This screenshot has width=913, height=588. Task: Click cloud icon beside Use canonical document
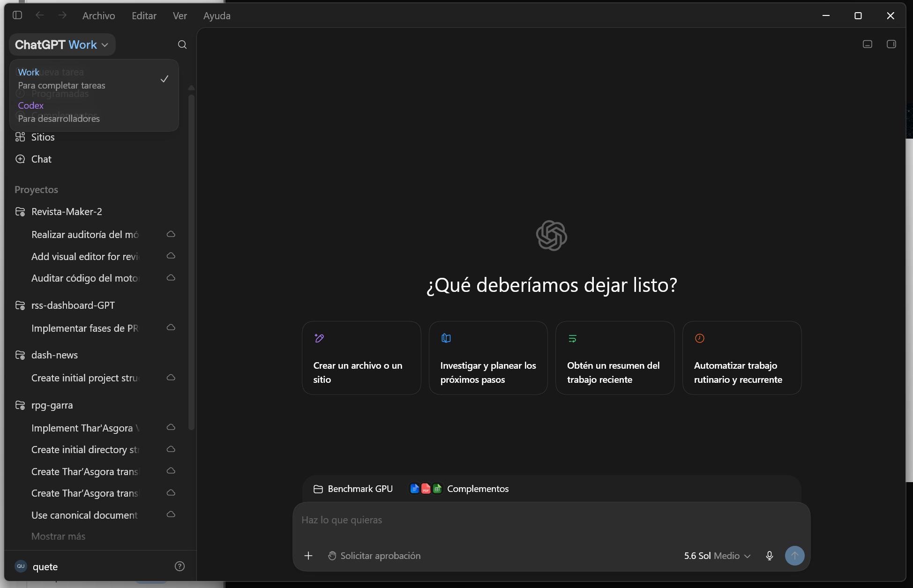(171, 514)
